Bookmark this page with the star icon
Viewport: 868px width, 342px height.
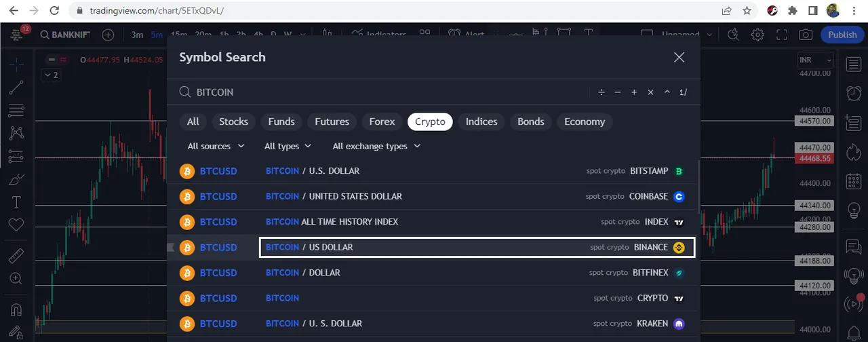(x=747, y=11)
